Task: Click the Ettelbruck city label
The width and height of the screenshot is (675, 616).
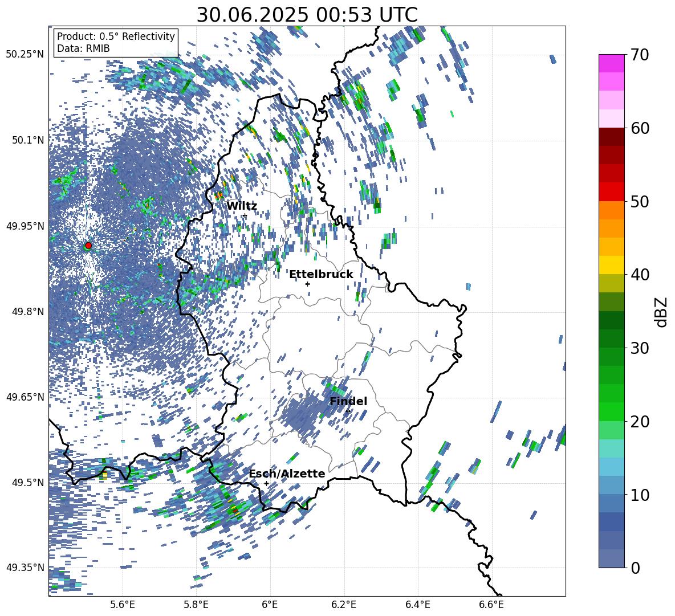Action: click(x=321, y=274)
